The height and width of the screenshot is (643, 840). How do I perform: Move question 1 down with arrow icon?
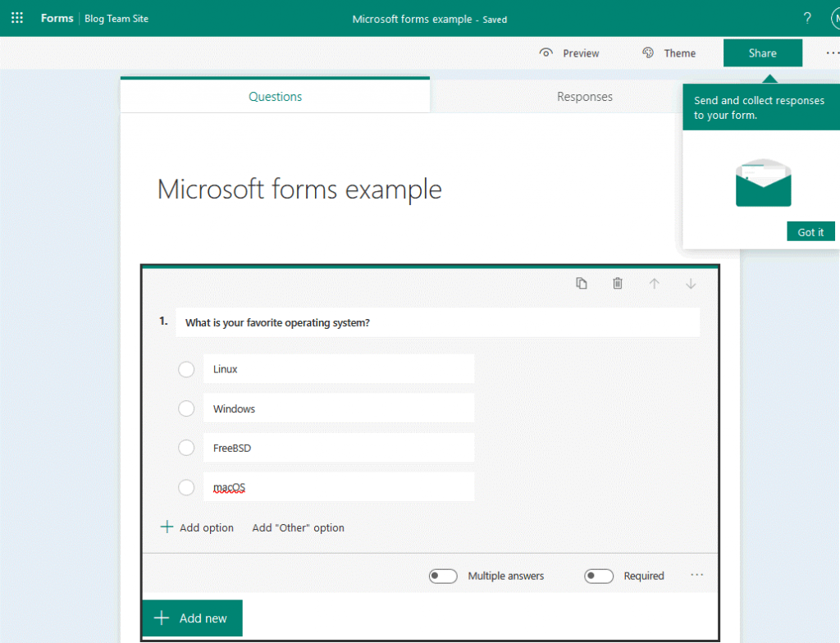pyautogui.click(x=691, y=283)
